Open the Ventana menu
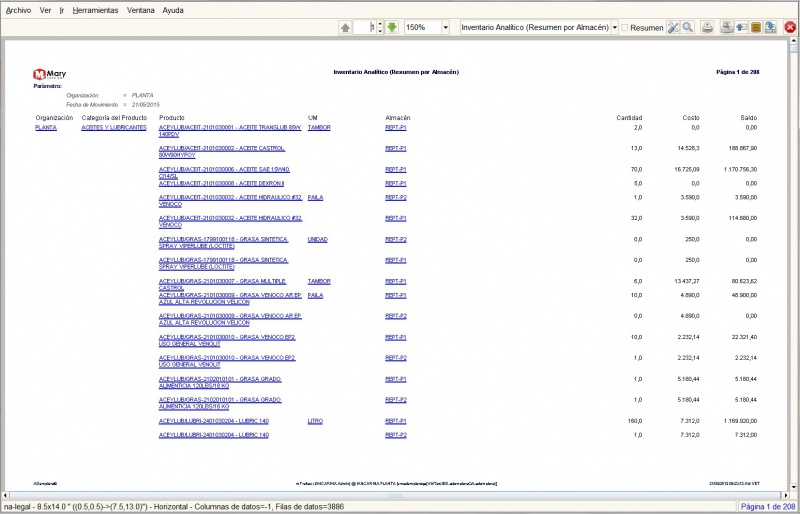This screenshot has height=514, width=800. (141, 10)
